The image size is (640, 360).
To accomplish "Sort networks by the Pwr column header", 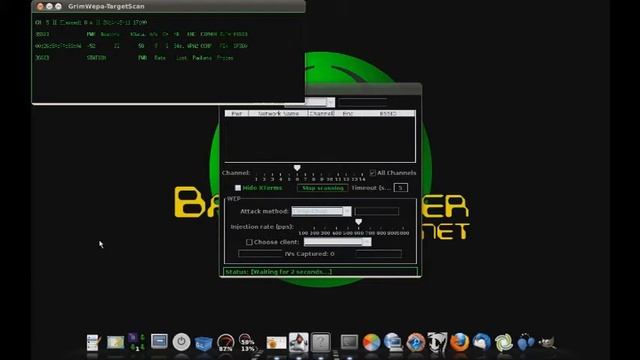I will point(237,113).
